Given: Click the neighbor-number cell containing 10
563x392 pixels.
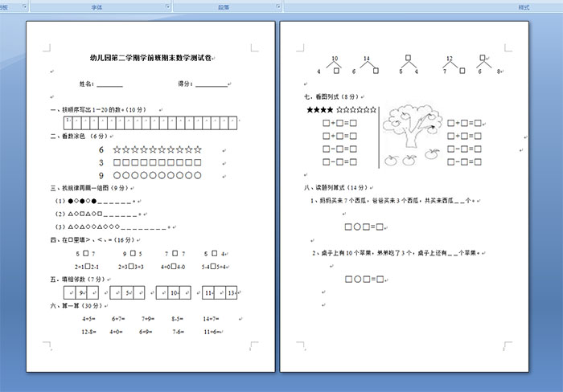Looking at the screenshot, I should tap(174, 292).
